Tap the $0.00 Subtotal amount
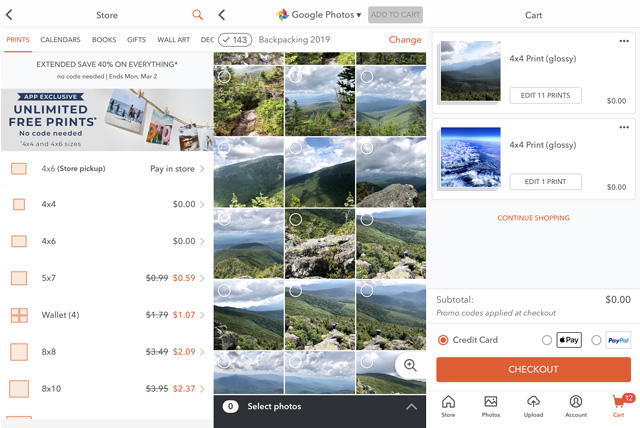Viewport: 640px width, 428px height. (x=618, y=299)
